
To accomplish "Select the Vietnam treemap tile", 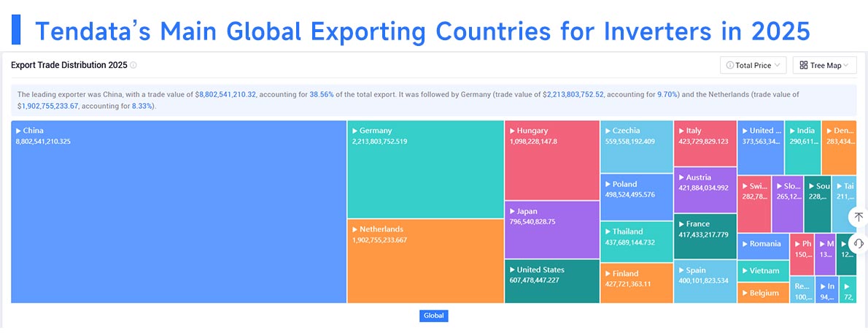I will pyautogui.click(x=764, y=271).
